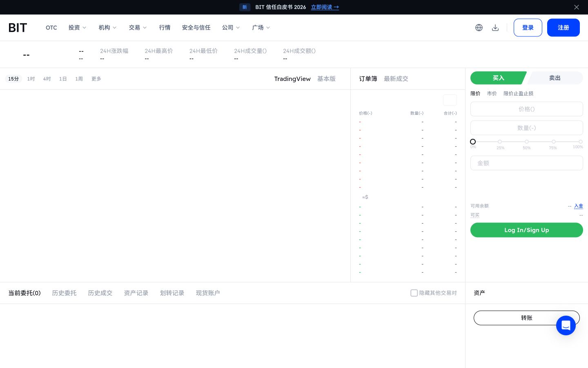588x368 pixels.
Task: Expand the 交易 dropdown menu
Action: [138, 28]
